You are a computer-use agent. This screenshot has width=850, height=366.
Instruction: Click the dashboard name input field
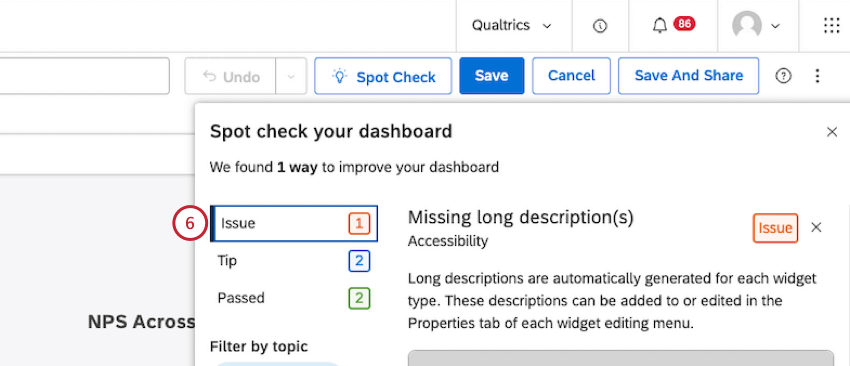(x=85, y=76)
